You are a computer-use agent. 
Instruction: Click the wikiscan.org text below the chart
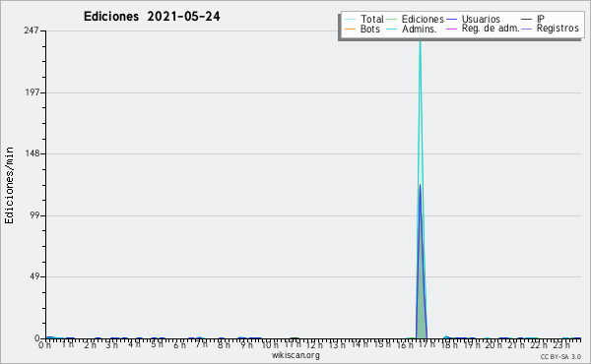(295, 355)
